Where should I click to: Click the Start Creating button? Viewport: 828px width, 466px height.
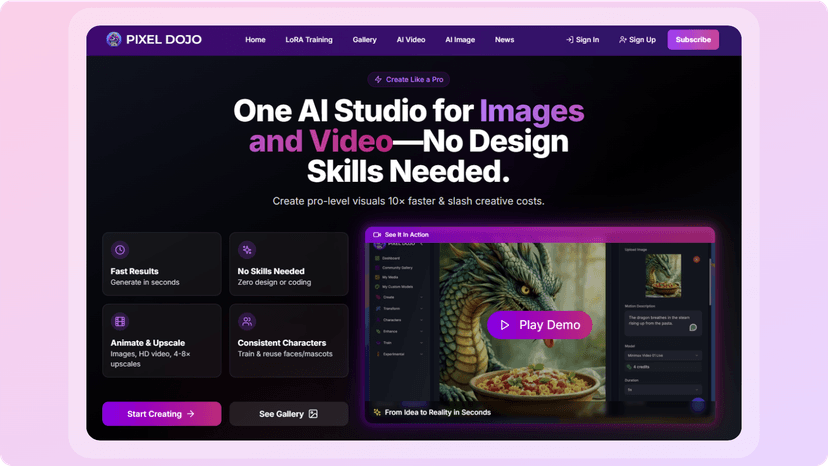pyautogui.click(x=162, y=414)
